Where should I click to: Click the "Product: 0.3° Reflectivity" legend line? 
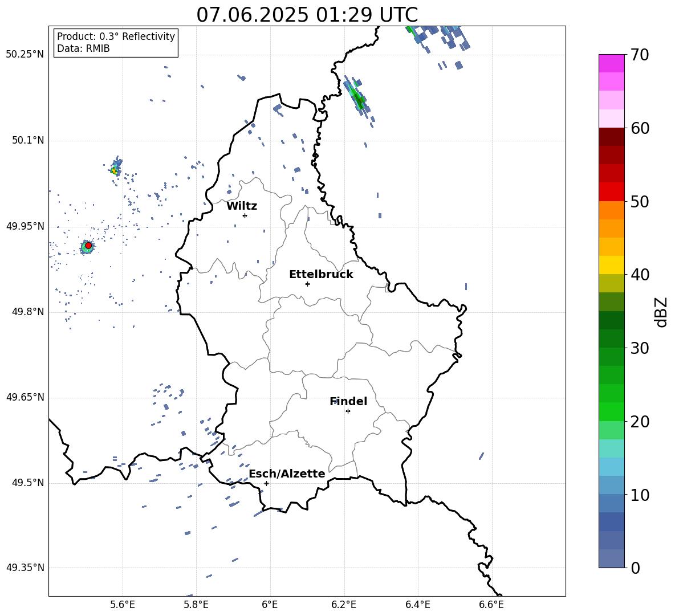coord(116,36)
